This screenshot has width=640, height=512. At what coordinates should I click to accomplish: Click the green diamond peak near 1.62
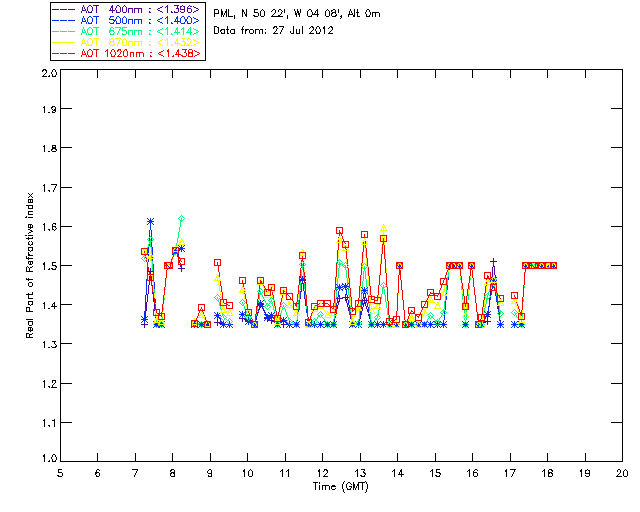click(x=182, y=219)
